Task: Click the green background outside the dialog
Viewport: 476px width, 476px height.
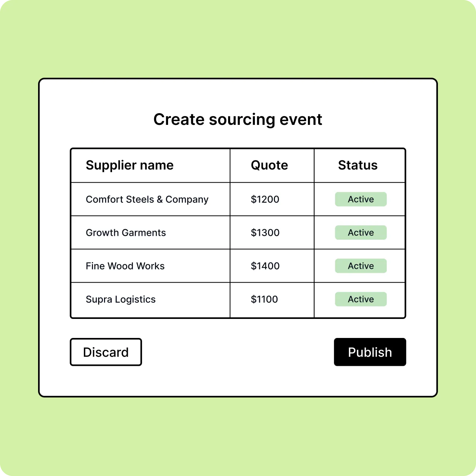Action: click(x=238, y=40)
